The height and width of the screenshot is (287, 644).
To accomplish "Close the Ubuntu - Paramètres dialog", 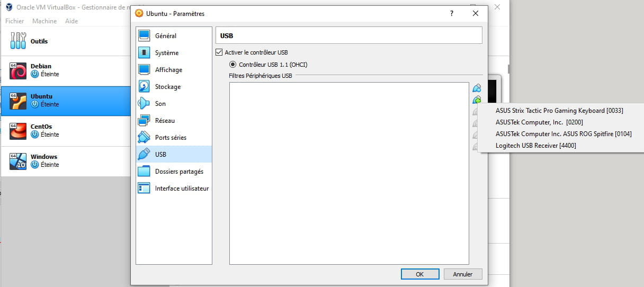I will point(476,13).
